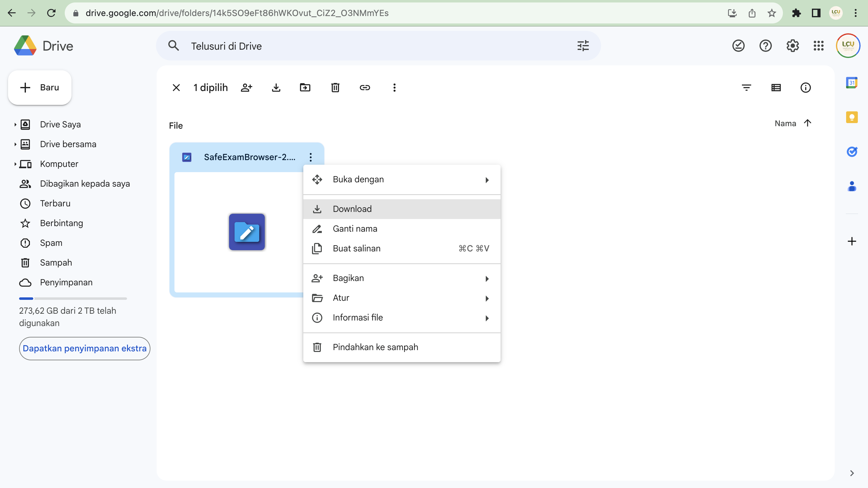868x488 pixels.
Task: Open Google Keep side panel icon
Action: (851, 117)
